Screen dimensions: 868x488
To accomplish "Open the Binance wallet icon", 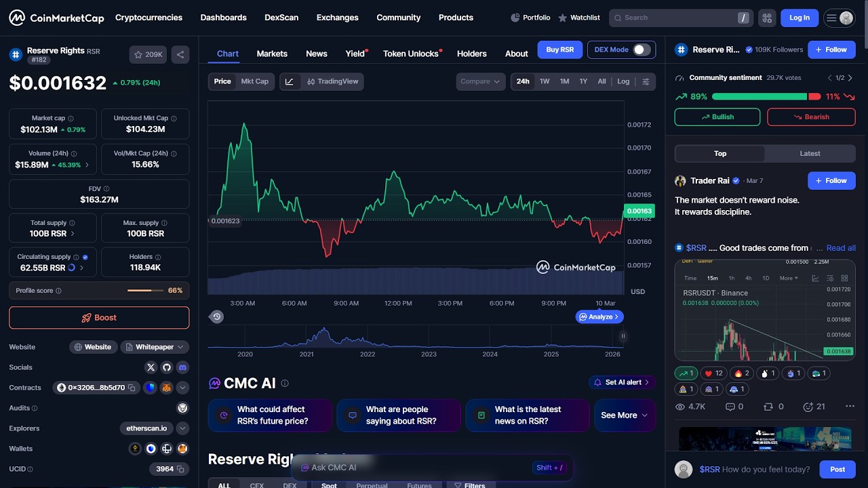I will (x=135, y=449).
